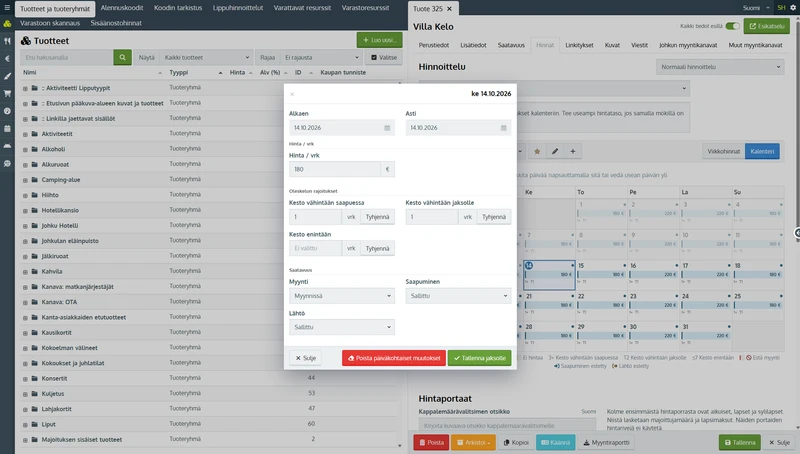Expand the Camping-alue tree row

point(25,180)
